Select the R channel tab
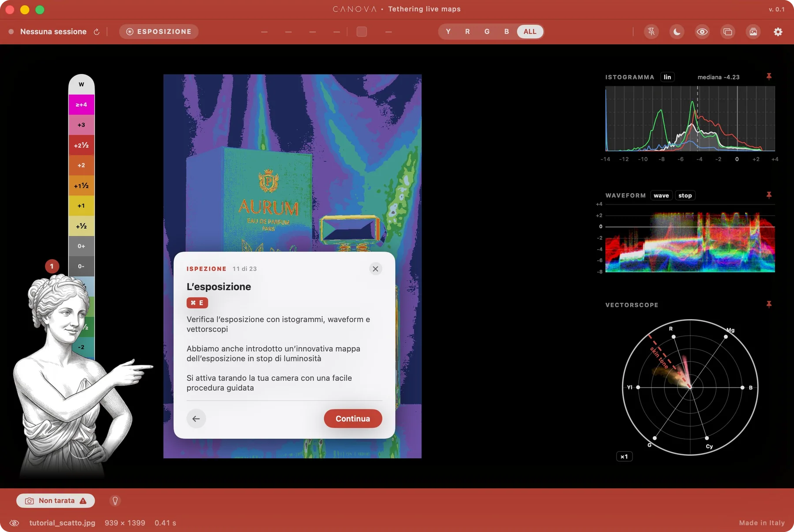This screenshot has width=794, height=532. (468, 32)
